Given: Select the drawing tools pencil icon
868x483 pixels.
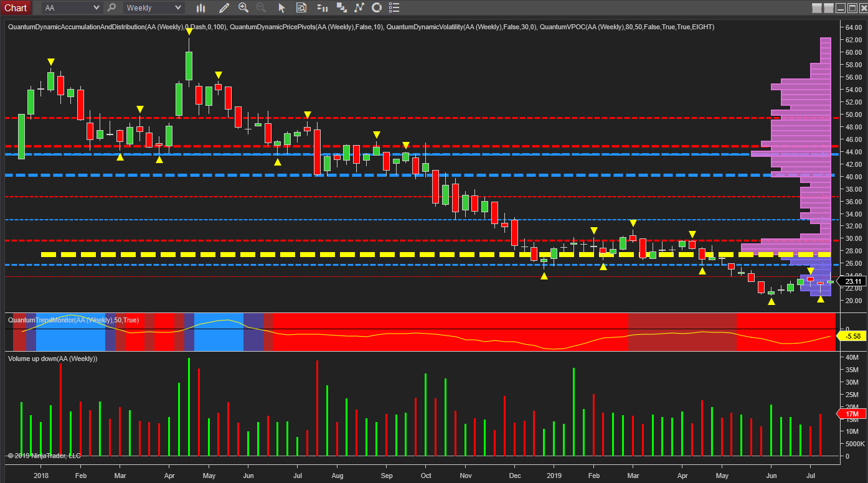Looking at the screenshot, I should coord(224,8).
